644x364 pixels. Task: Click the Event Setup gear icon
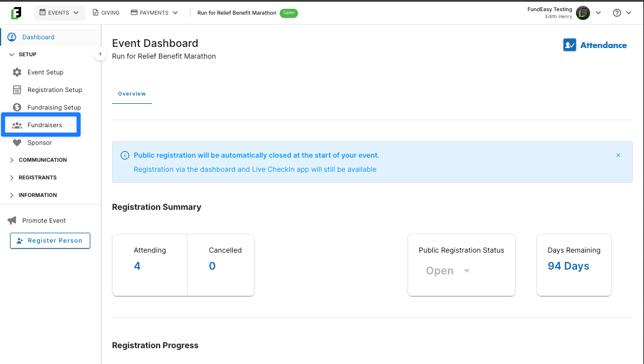point(17,72)
